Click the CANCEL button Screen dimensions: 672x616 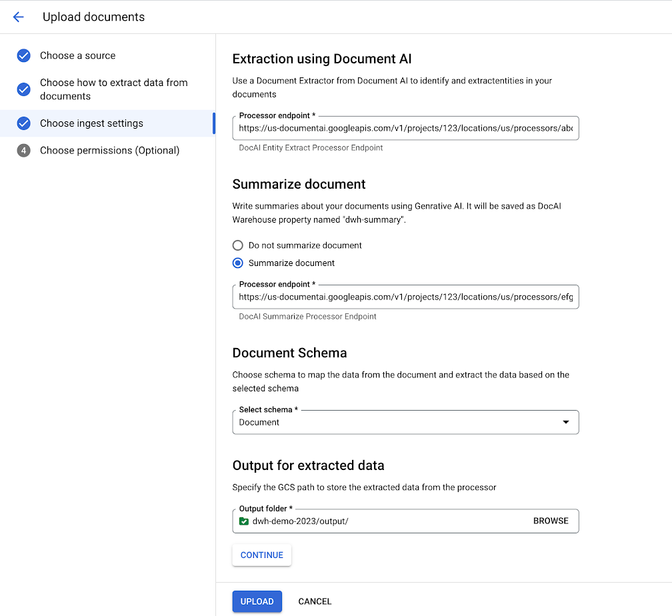[315, 601]
